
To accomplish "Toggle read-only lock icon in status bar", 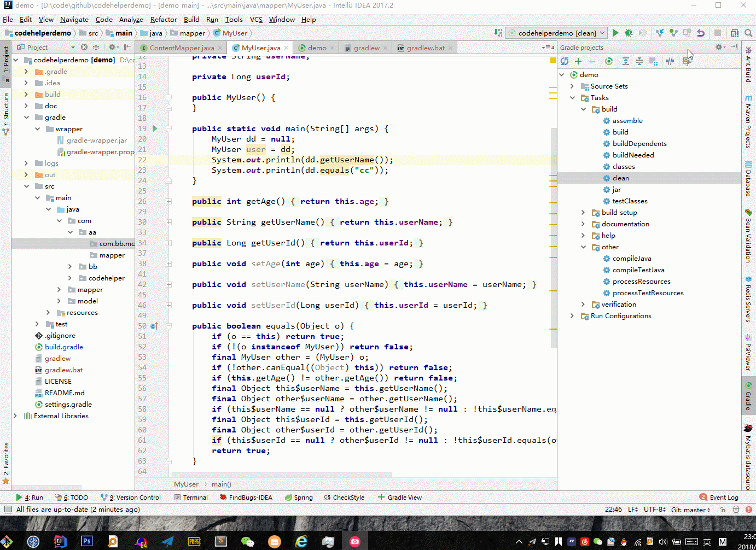I will tap(723, 510).
